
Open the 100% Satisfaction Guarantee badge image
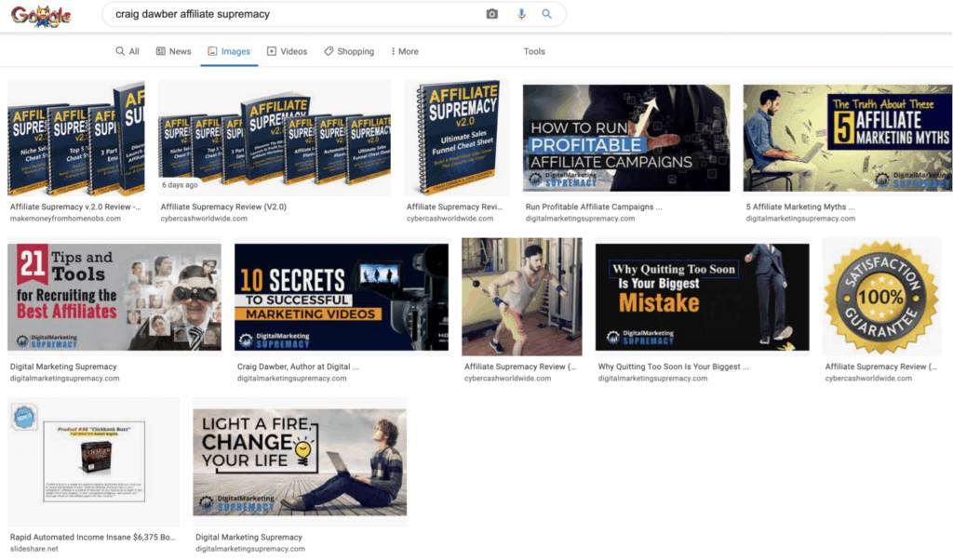(881, 297)
